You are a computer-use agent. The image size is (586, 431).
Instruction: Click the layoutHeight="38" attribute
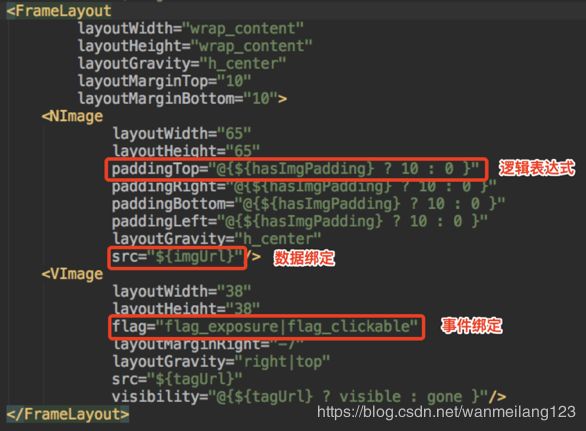pyautogui.click(x=186, y=308)
